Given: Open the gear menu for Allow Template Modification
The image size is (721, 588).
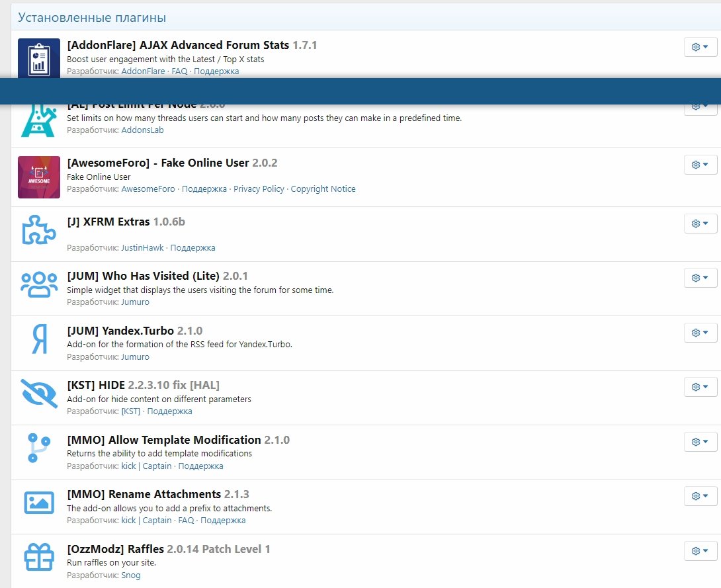Looking at the screenshot, I should click(x=700, y=441).
